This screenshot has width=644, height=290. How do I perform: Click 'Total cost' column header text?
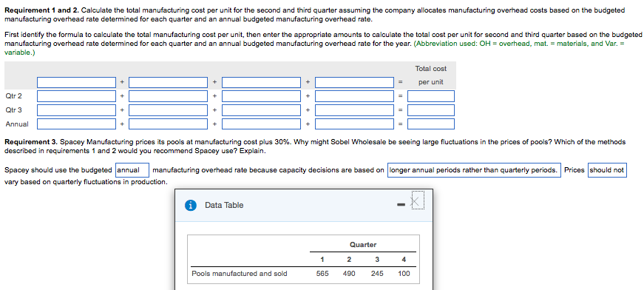point(430,69)
